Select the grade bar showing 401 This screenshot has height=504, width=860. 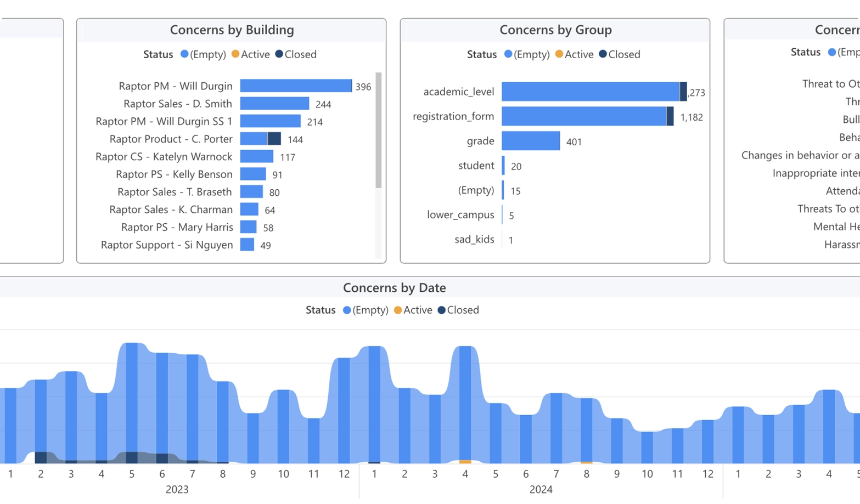530,141
